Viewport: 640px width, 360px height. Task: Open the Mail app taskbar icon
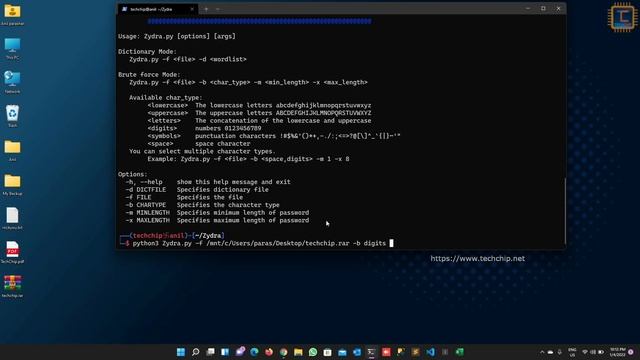coord(342,352)
